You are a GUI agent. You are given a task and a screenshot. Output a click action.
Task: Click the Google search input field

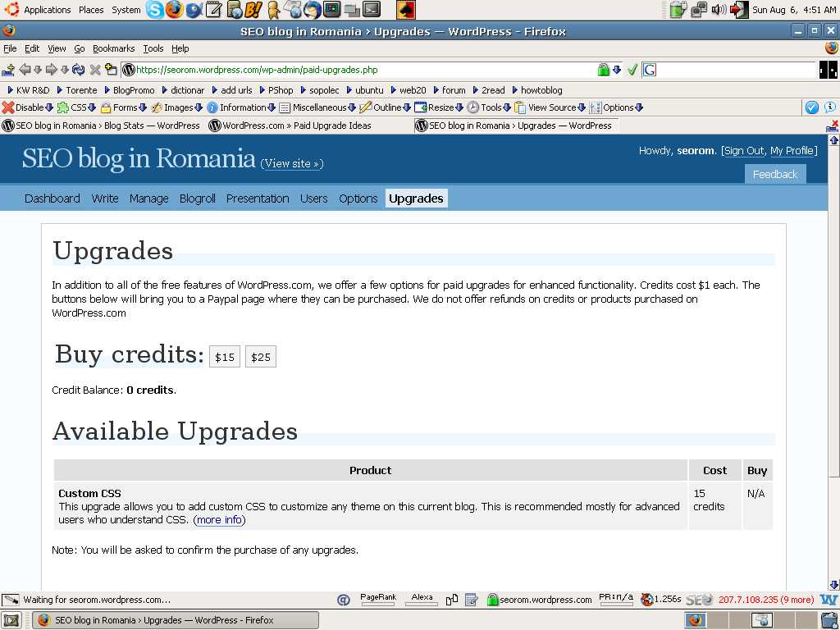tap(736, 70)
